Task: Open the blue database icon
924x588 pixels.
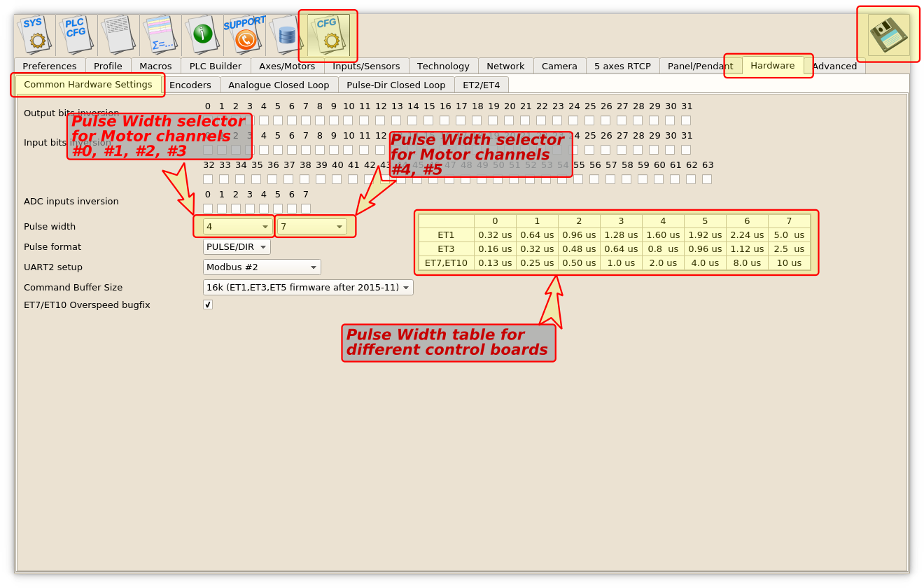Action: point(286,34)
